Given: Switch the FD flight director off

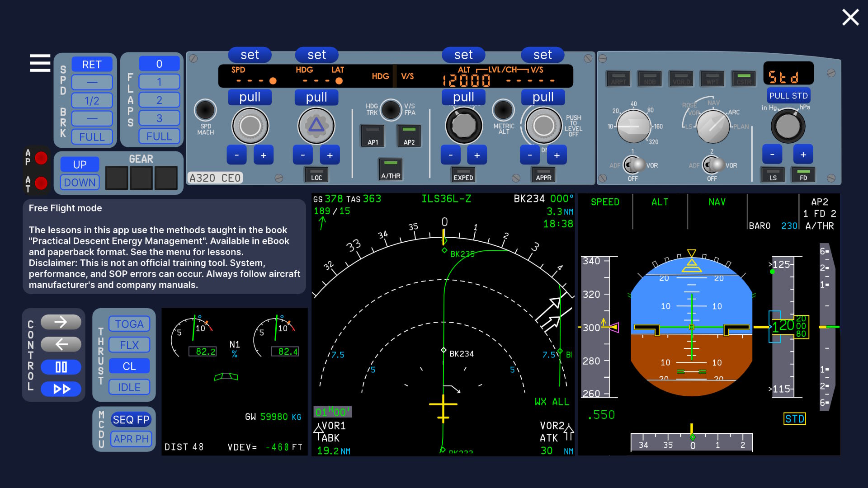Looking at the screenshot, I should (x=804, y=176).
